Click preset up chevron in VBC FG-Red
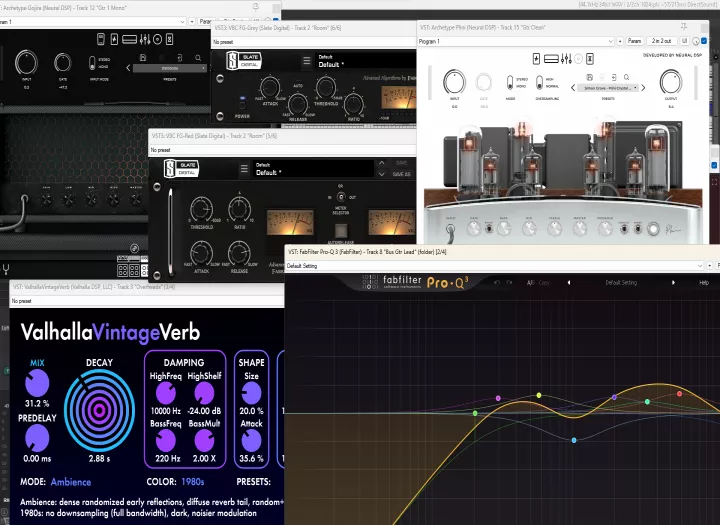The height and width of the screenshot is (525, 720). pos(382,163)
